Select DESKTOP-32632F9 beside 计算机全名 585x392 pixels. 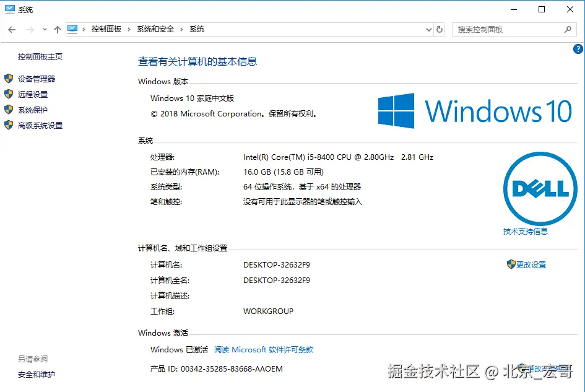pos(277,281)
